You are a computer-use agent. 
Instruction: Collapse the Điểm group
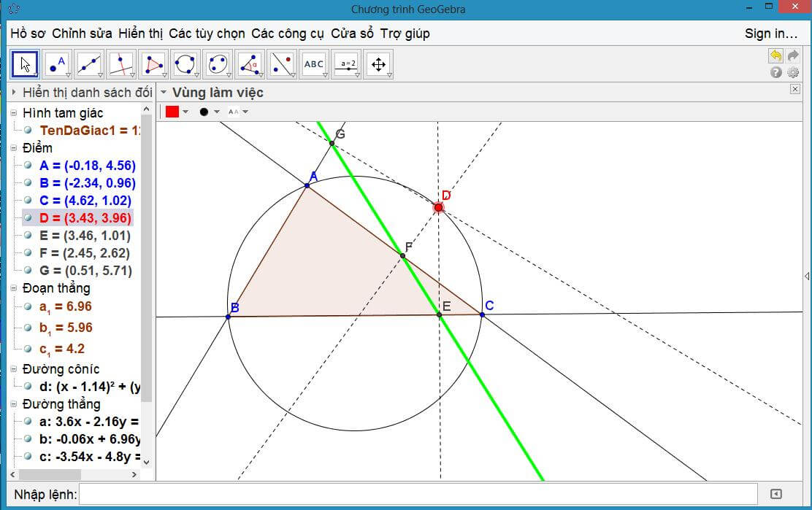click(x=14, y=148)
